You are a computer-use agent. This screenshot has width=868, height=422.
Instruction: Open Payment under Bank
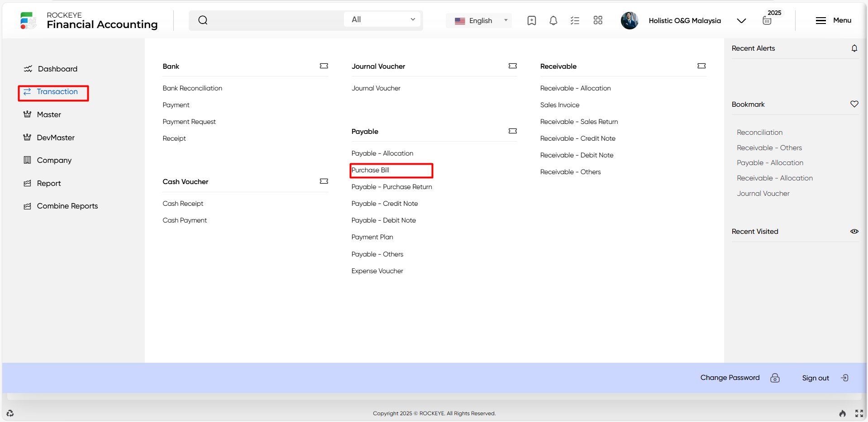pyautogui.click(x=176, y=105)
